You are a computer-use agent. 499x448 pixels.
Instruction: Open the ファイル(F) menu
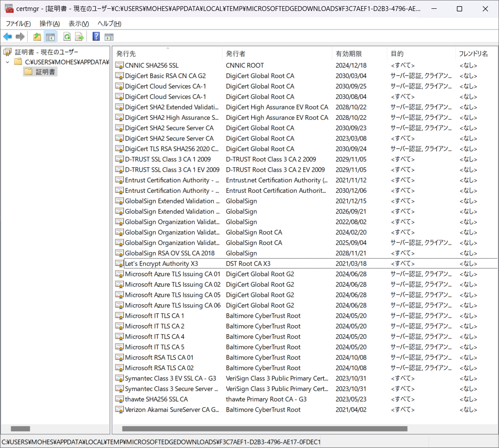click(x=18, y=24)
